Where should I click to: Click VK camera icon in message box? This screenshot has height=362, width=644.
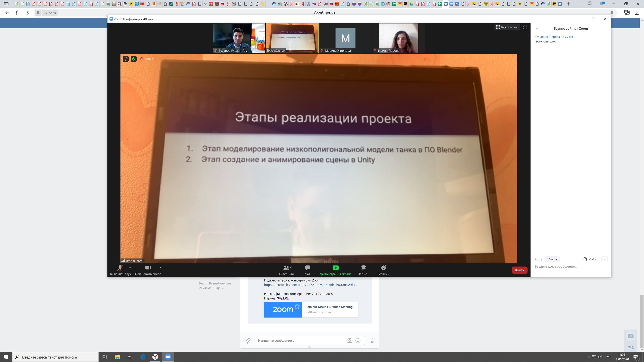(349, 341)
